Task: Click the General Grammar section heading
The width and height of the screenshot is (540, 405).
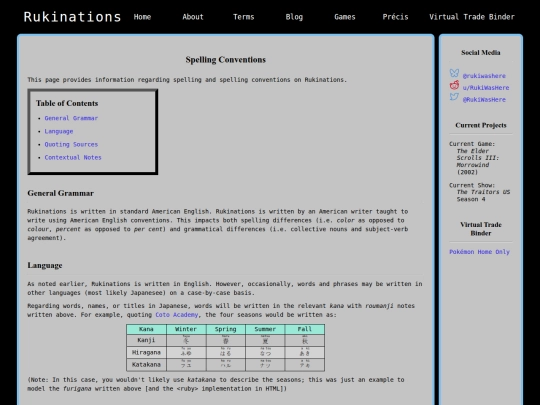Action: [61, 193]
